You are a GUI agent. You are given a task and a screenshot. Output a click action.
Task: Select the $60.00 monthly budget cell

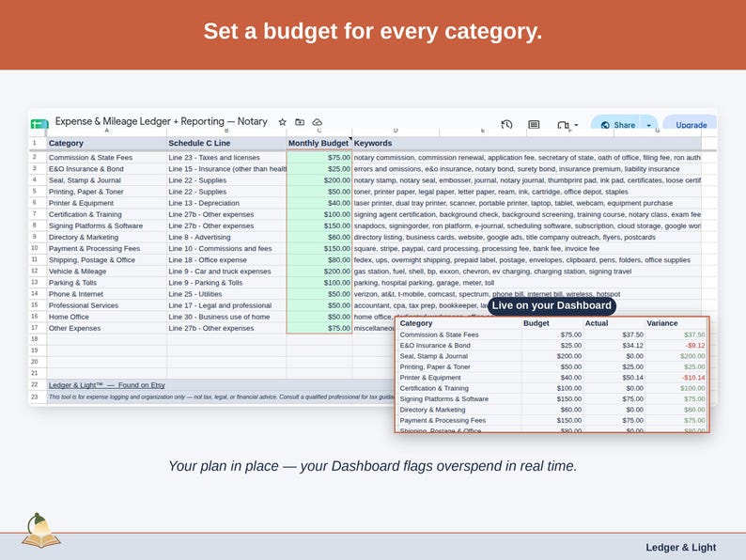pos(319,238)
